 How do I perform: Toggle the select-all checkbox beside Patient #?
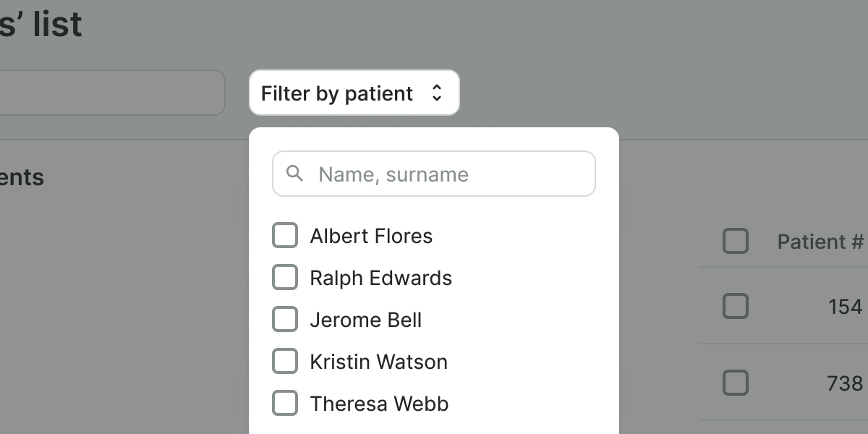pos(736,242)
